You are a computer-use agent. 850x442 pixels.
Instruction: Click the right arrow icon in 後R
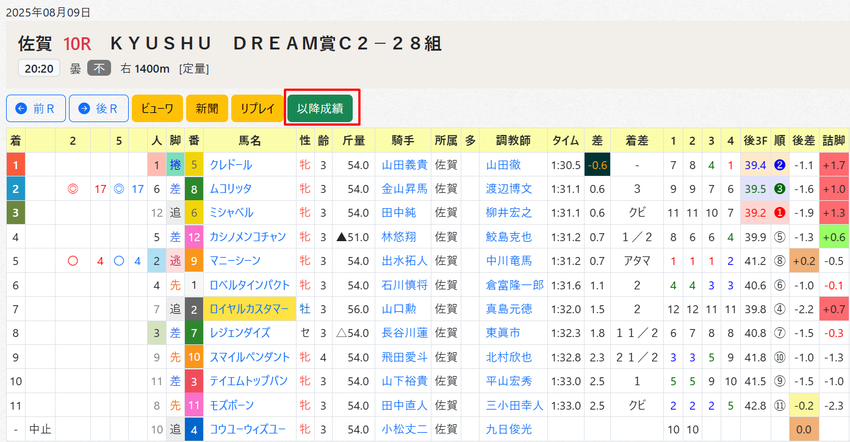84,108
